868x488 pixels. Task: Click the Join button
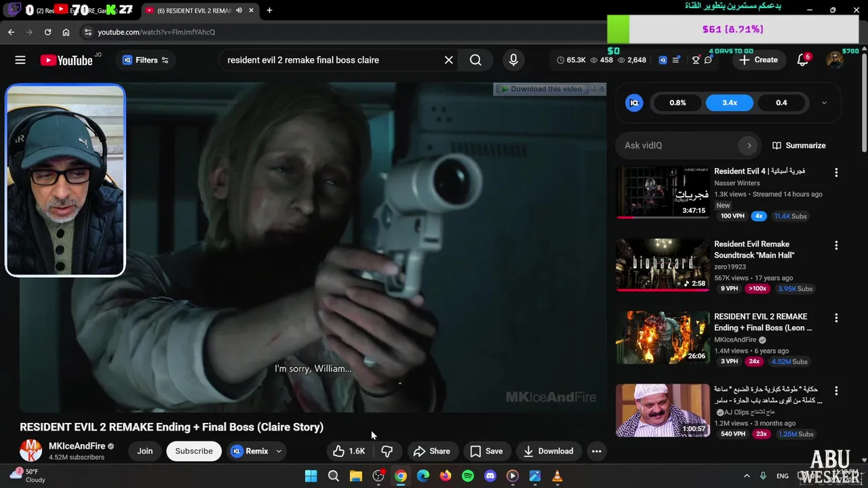pos(145,451)
